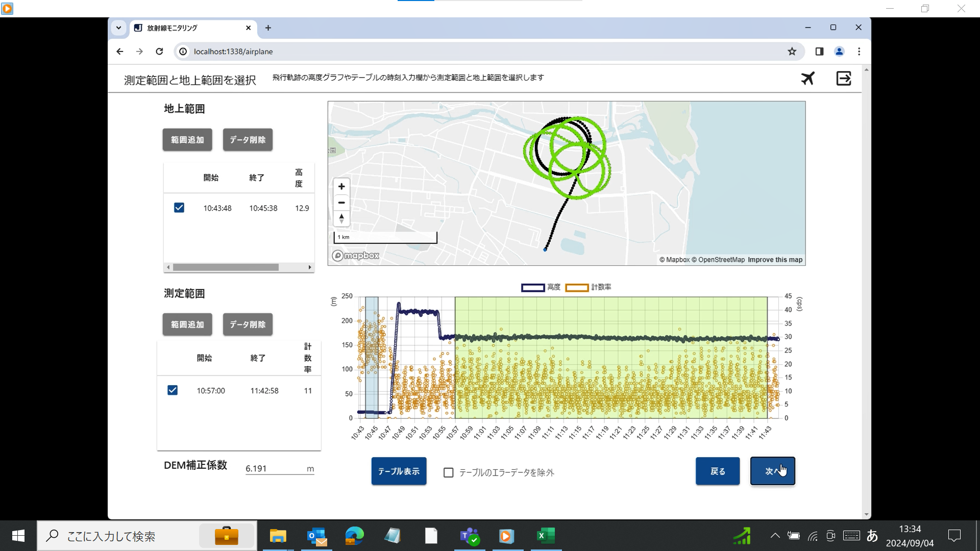Open the tab search dropdown arrow

tap(118, 28)
